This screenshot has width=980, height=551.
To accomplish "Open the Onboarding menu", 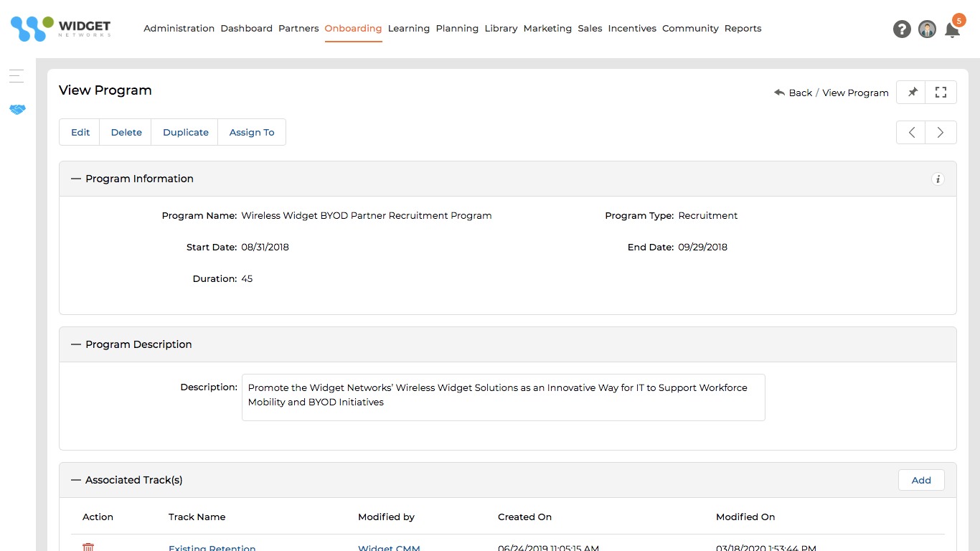I will [x=353, y=29].
